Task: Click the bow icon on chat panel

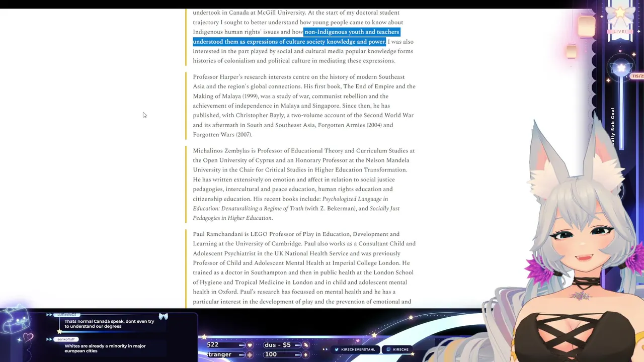Action: coord(163,317)
